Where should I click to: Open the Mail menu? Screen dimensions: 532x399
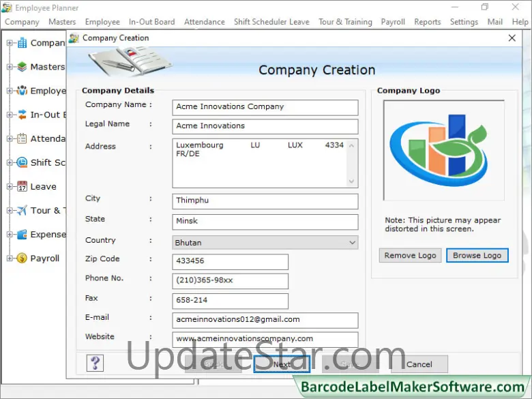point(495,22)
